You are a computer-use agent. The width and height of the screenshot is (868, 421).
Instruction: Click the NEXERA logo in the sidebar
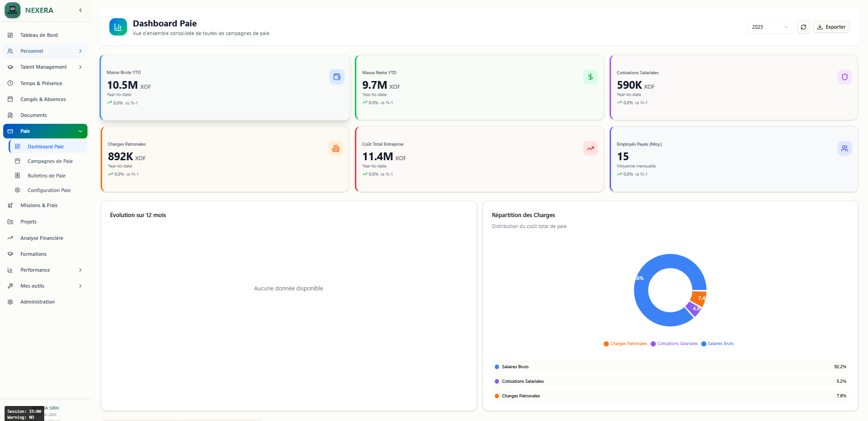(12, 10)
